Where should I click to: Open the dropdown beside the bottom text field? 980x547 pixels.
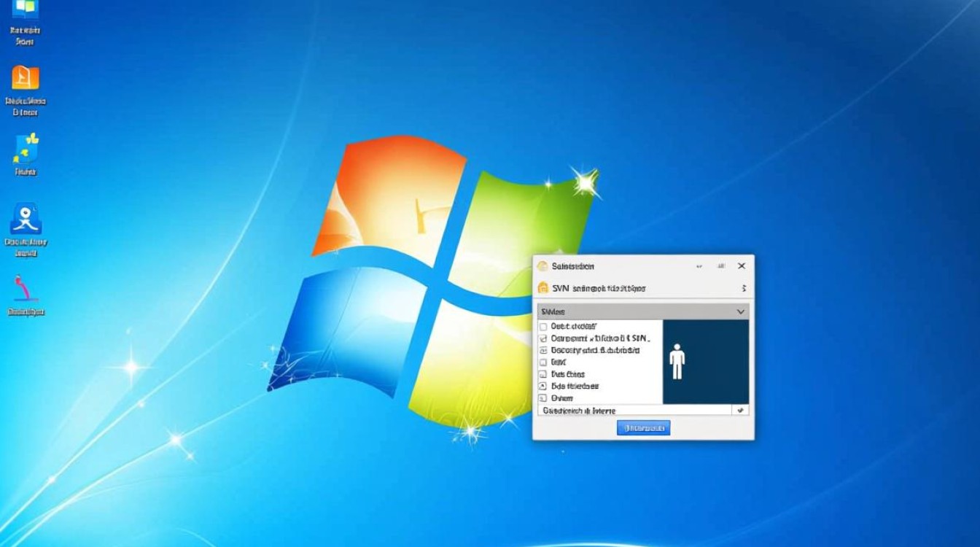coord(741,411)
